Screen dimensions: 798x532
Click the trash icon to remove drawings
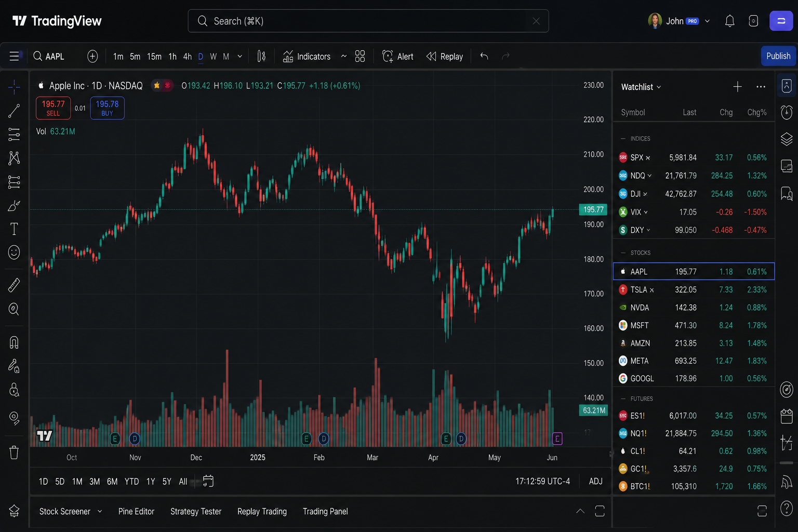tap(14, 453)
